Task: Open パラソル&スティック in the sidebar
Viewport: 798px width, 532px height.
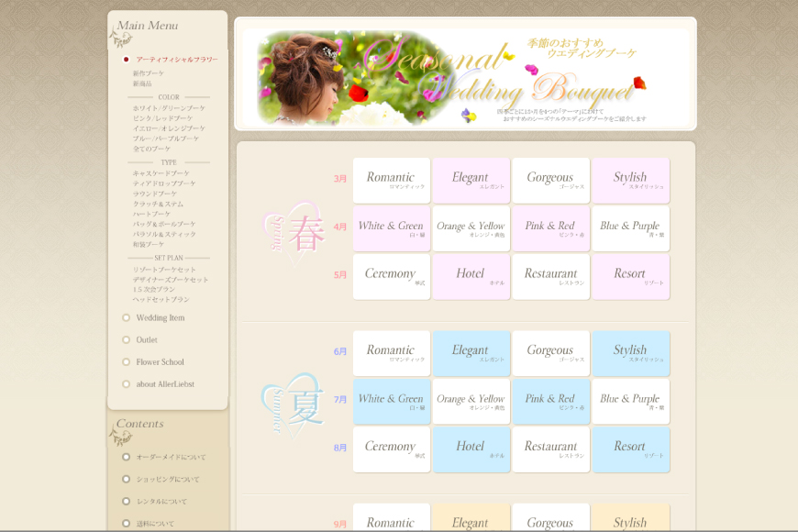Action: 164,234
